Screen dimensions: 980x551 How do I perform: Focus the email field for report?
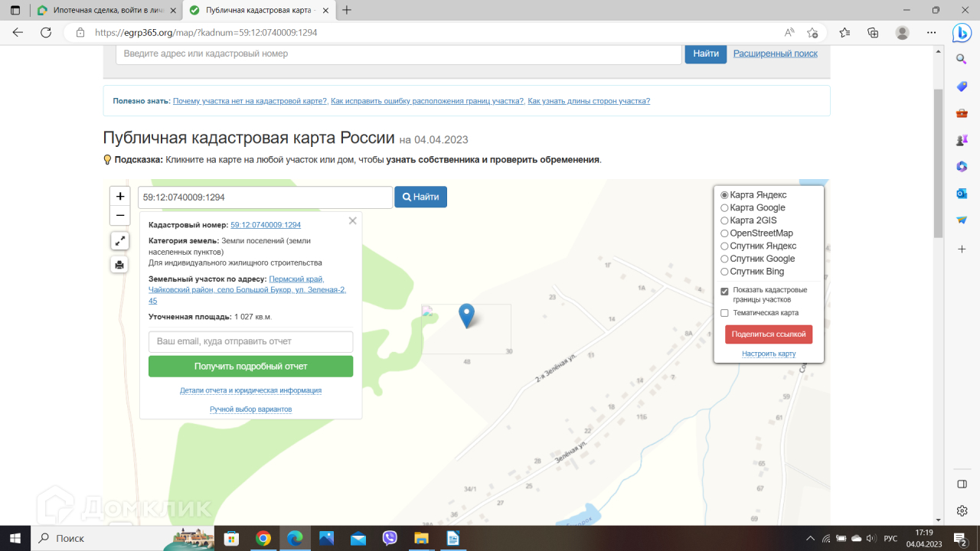coord(250,341)
